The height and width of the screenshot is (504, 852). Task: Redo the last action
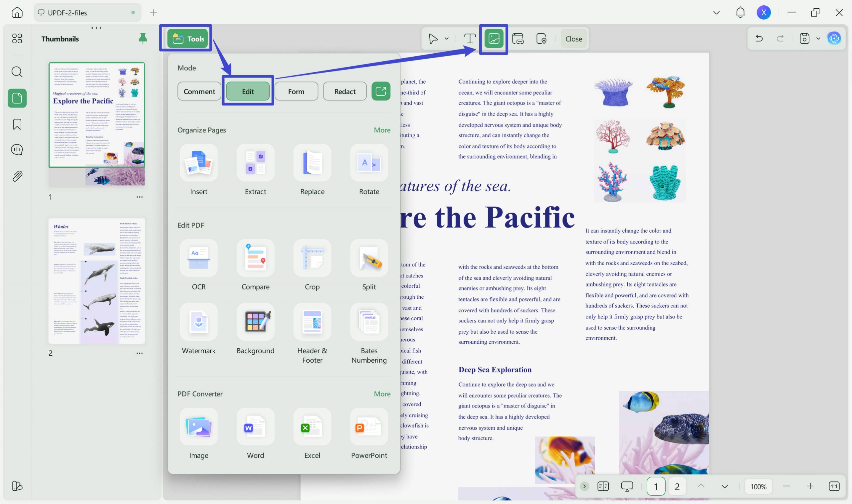[x=780, y=38]
